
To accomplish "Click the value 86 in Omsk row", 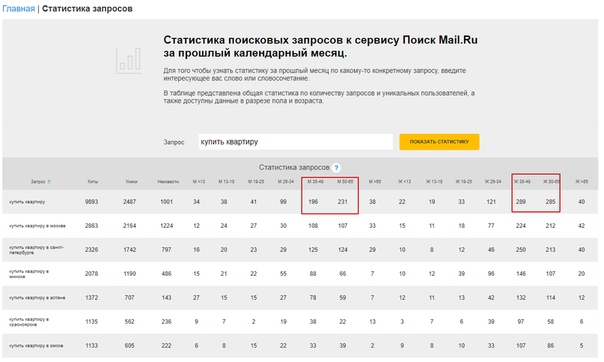I will [x=550, y=346].
